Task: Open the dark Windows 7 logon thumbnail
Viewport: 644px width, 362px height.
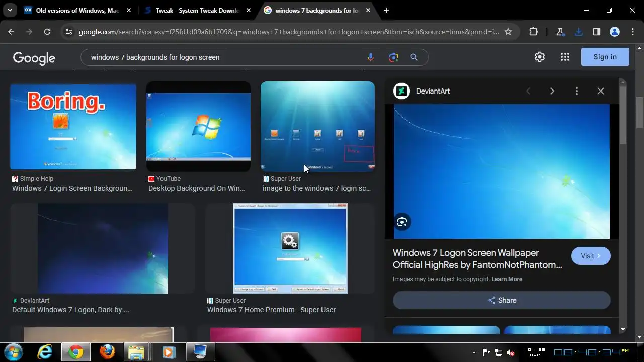Action: [x=103, y=248]
